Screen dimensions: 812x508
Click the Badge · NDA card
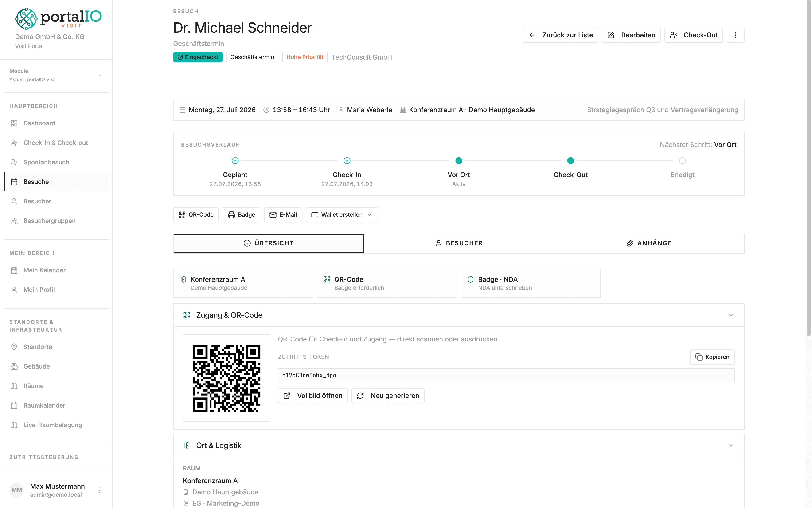531,283
